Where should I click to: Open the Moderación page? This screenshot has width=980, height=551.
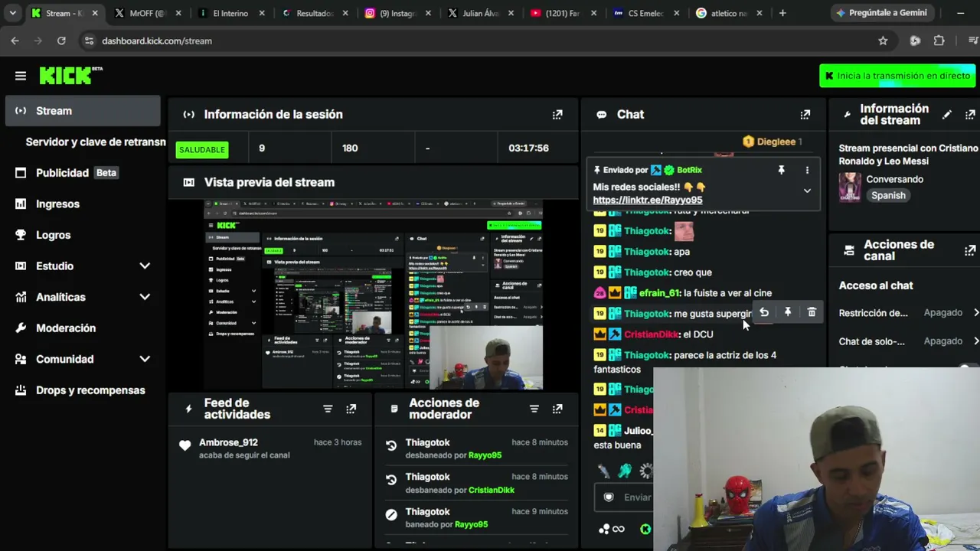[x=83, y=328]
